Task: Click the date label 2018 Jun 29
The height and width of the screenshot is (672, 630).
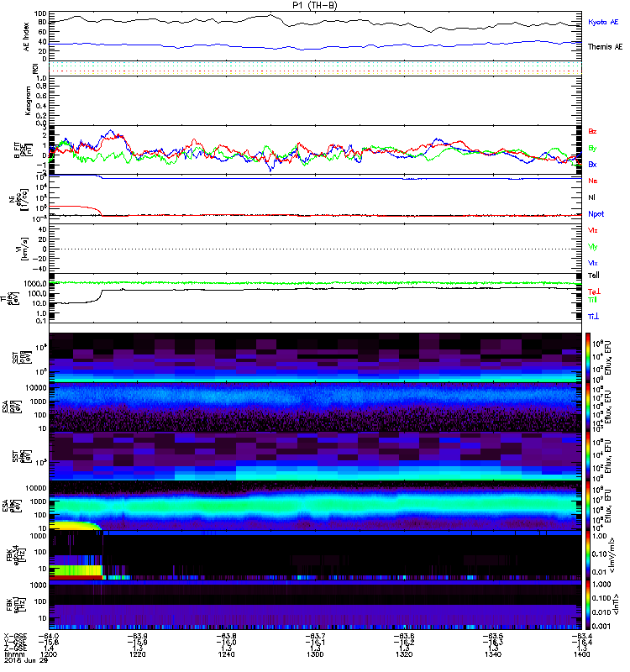Action: [x=26, y=660]
